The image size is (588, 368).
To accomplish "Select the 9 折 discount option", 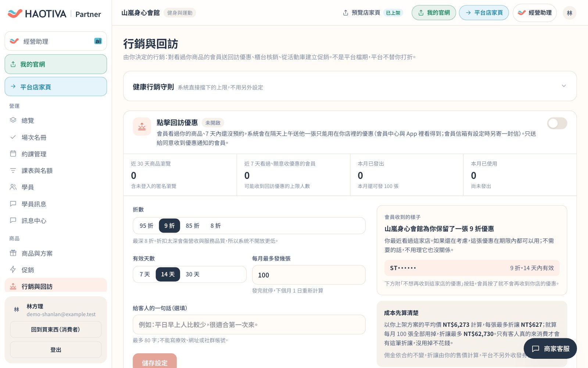I will [x=169, y=226].
